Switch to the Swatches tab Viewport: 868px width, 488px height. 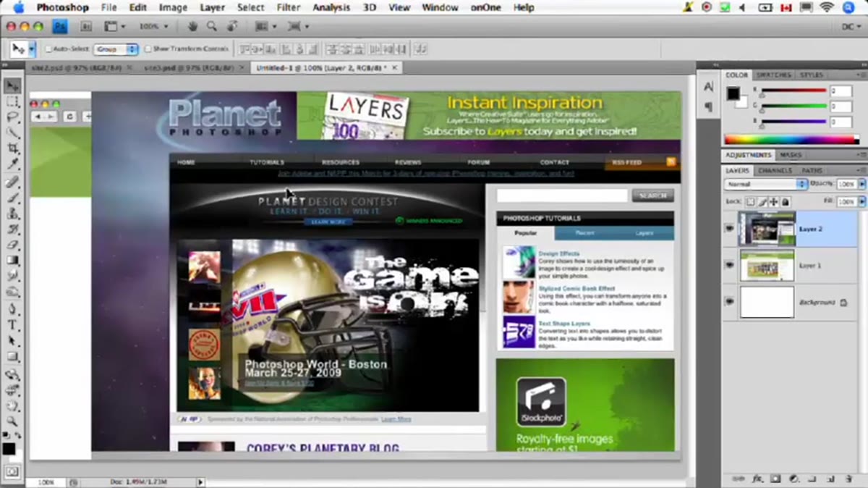773,75
